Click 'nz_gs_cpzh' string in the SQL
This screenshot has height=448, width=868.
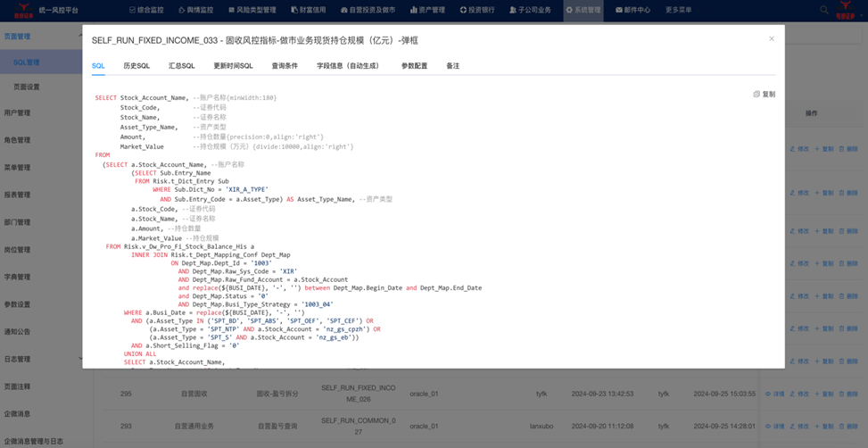[x=344, y=329]
